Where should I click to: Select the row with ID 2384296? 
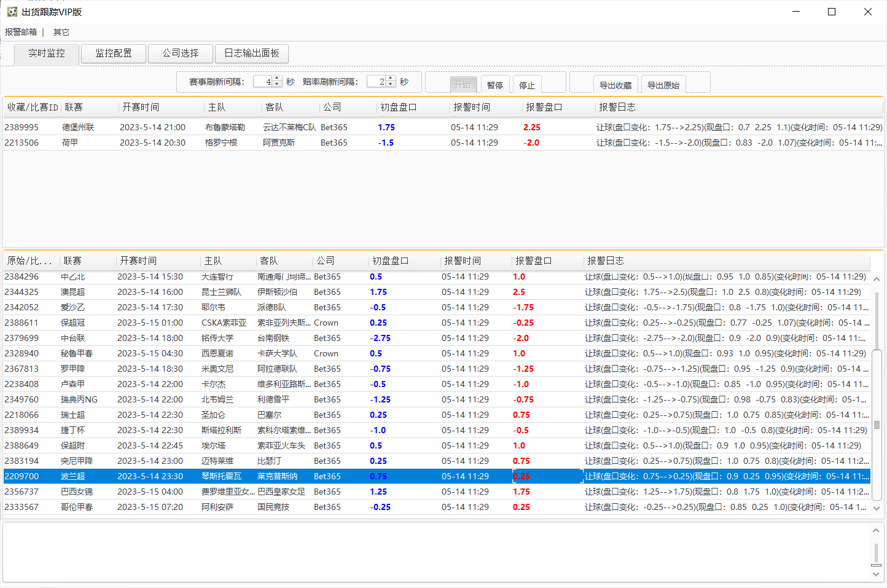coord(437,277)
